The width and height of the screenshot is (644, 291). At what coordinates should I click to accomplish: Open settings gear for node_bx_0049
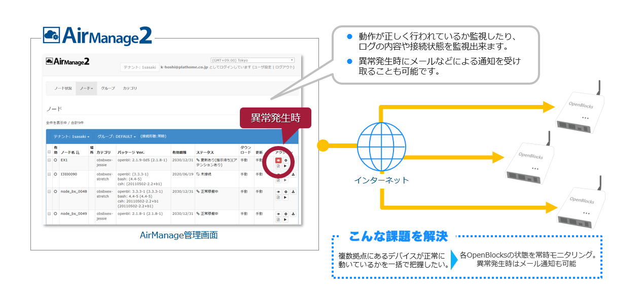click(286, 214)
